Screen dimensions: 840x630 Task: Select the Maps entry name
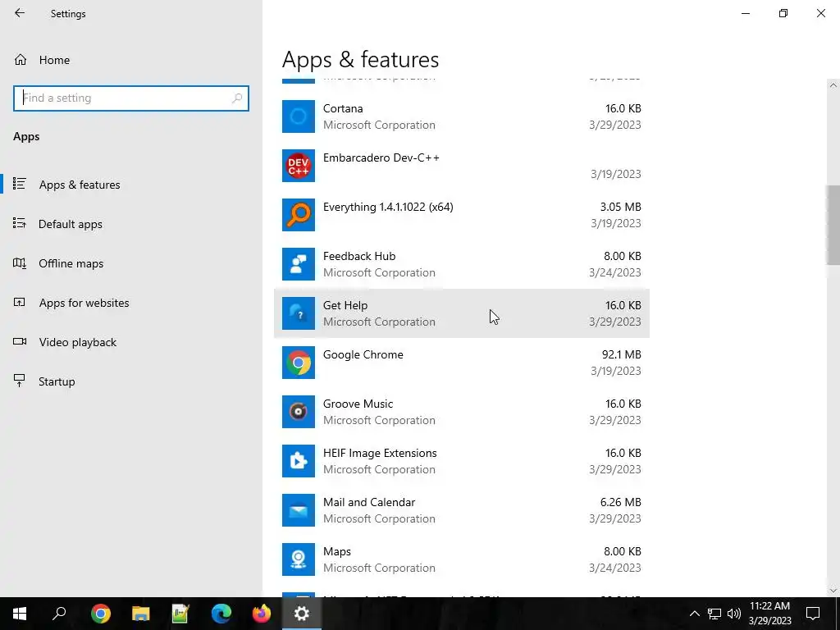pyautogui.click(x=337, y=552)
